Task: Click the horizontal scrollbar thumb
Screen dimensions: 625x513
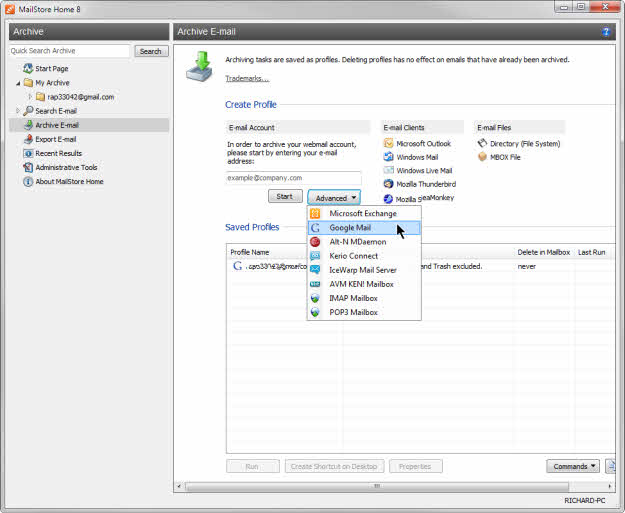Action: tap(377, 486)
